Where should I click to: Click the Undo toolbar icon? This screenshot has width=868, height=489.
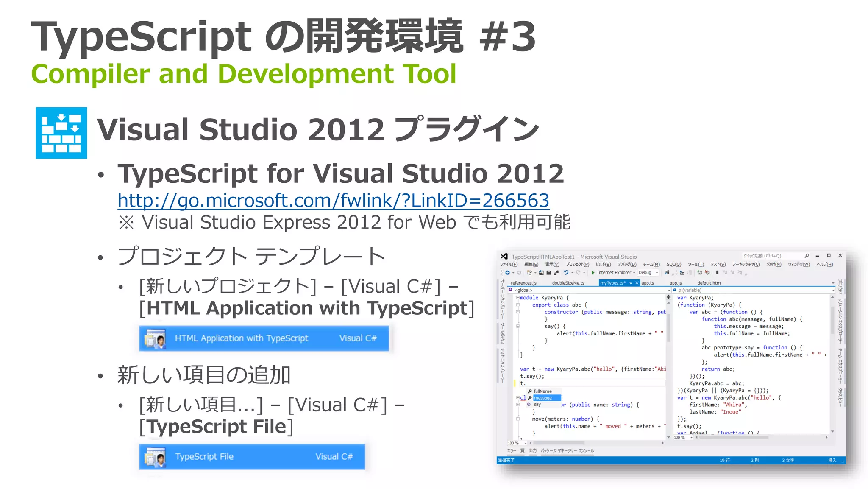(566, 273)
